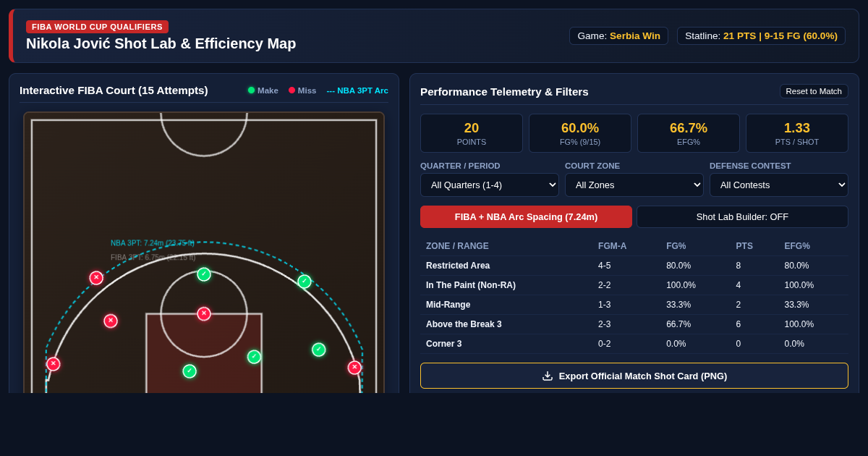This screenshot has width=868, height=456.
Task: Click the 1-3 FGM-A cell
Action: coord(605,305)
